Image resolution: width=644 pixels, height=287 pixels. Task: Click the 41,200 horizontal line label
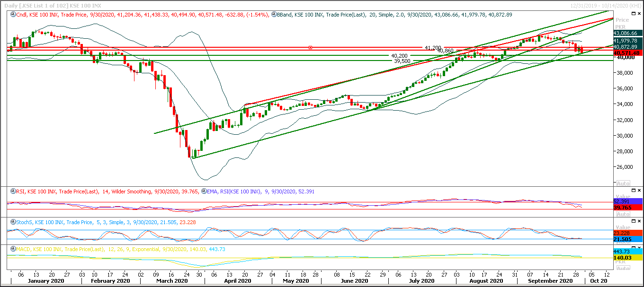[433, 48]
